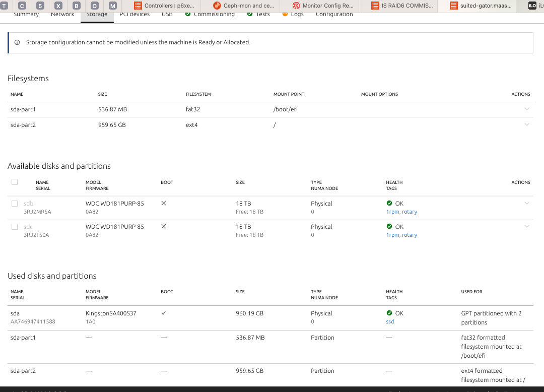The image size is (544, 392).
Task: Click the info icon in storage warning
Action: [17, 42]
